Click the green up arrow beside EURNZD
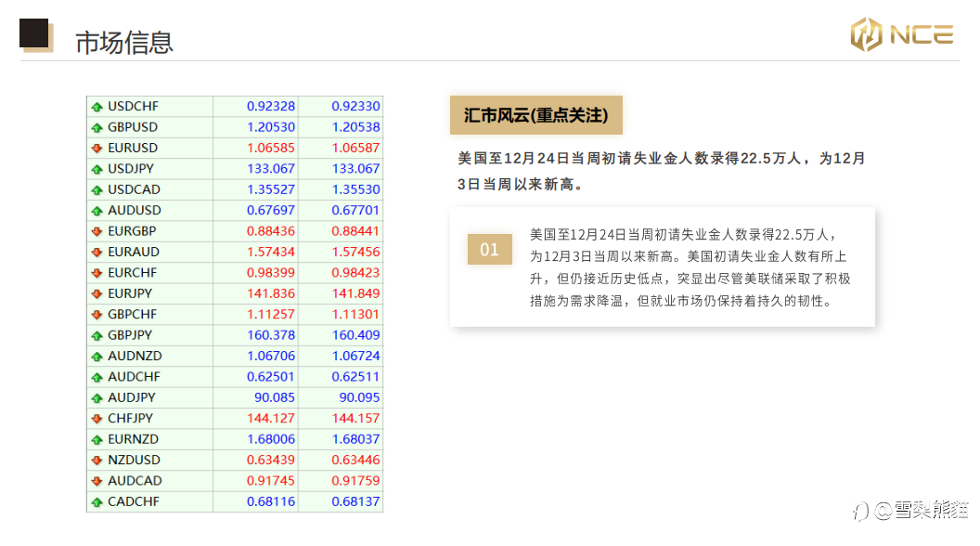Screen dimensions: 980x546 [x=97, y=439]
